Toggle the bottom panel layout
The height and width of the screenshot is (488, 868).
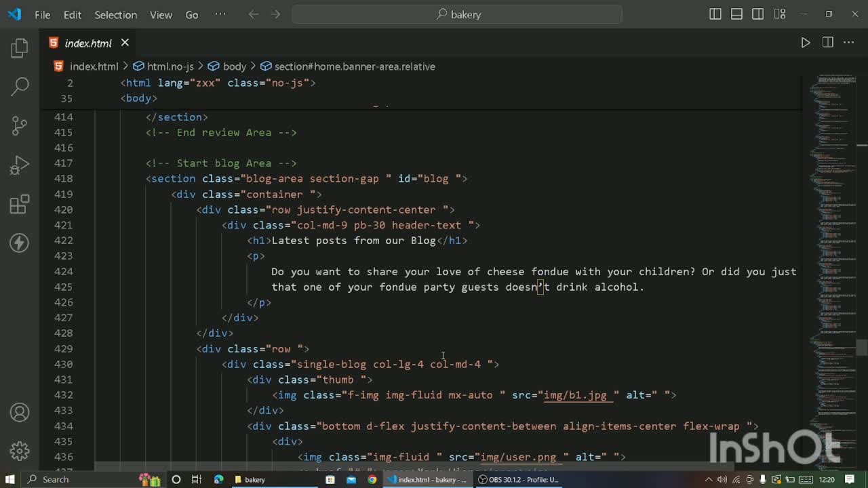coord(736,14)
